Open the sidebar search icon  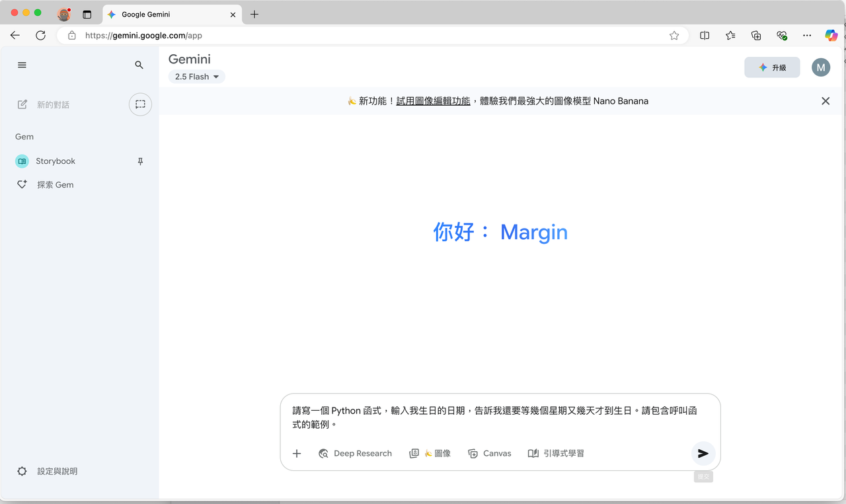click(139, 65)
